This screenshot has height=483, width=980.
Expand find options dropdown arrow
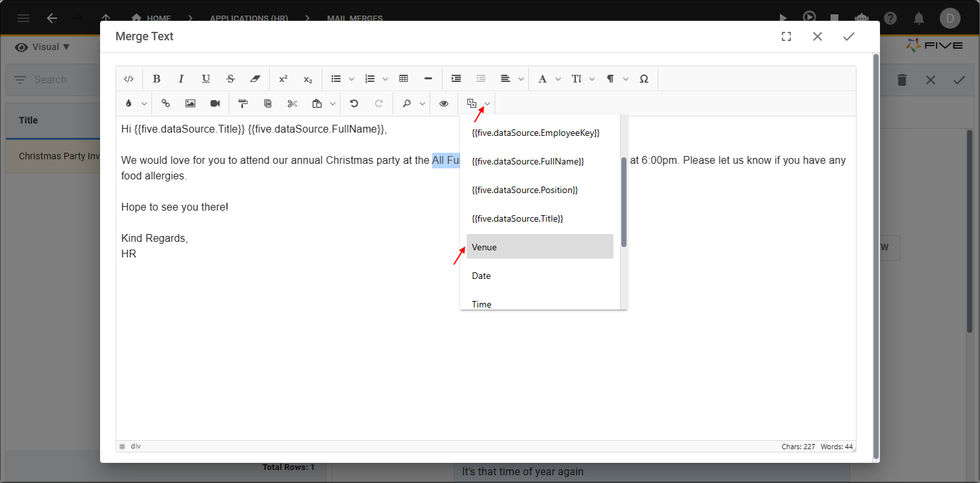click(422, 103)
